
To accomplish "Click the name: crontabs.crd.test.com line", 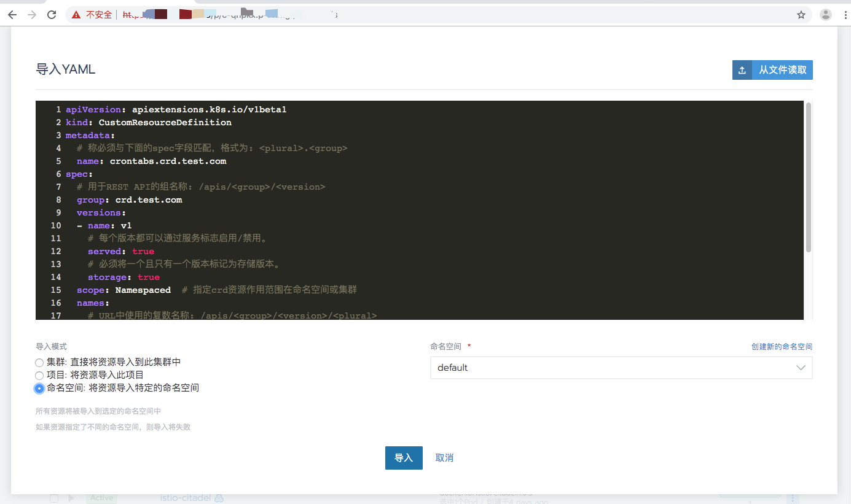I will click(x=151, y=161).
